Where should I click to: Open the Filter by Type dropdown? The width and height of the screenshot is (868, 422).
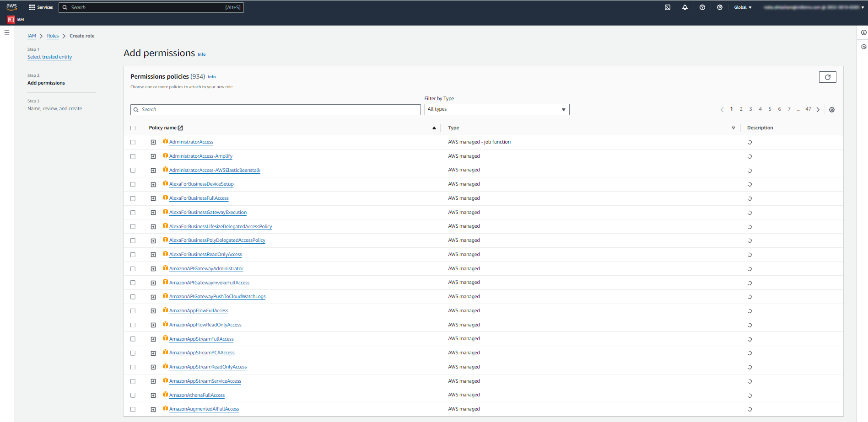point(496,110)
